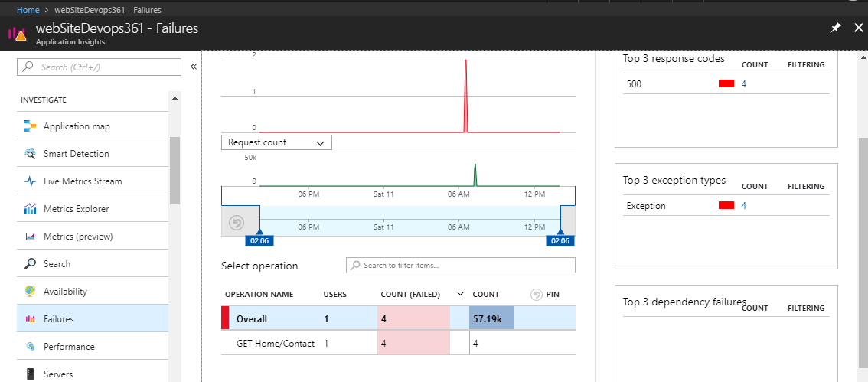
Task: Focus the Search to filter items field
Action: [x=461, y=265]
